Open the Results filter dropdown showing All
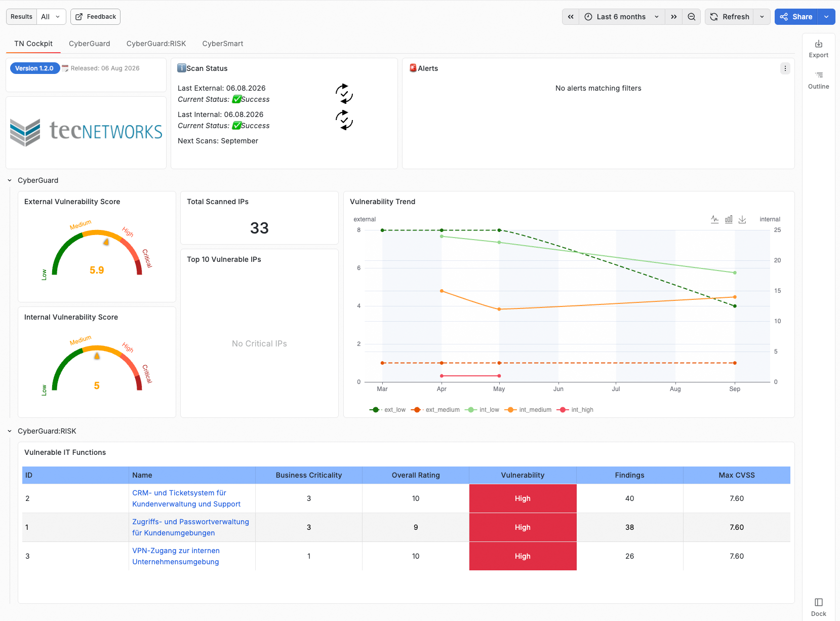This screenshot has height=621, width=840. click(51, 17)
